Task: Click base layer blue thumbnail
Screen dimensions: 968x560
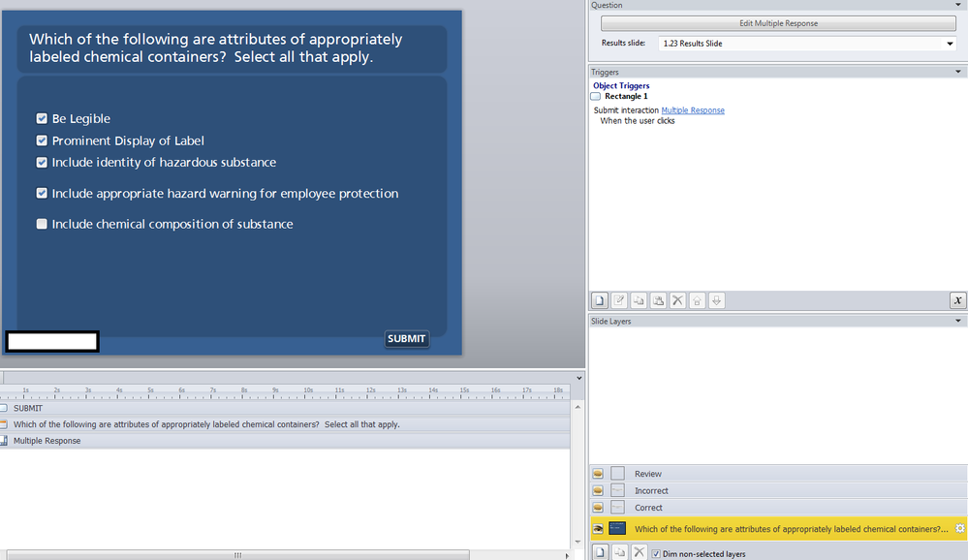Action: point(617,528)
